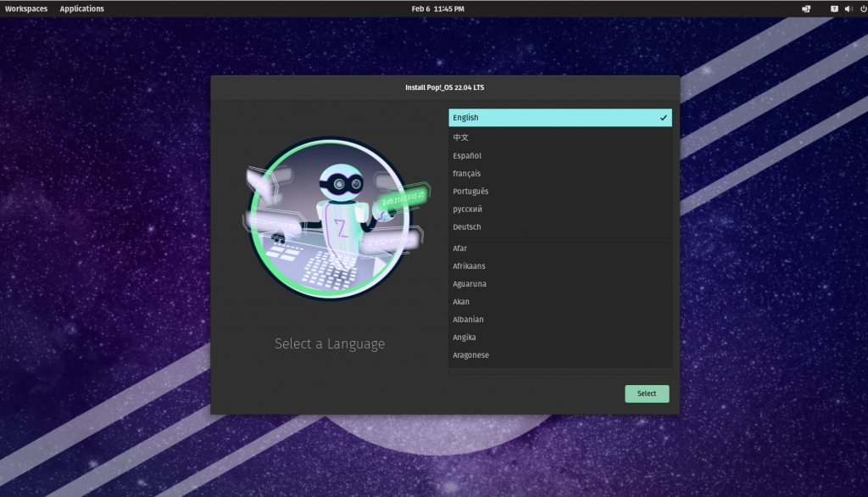Select English in the language list
This screenshot has width=868, height=497.
tap(560, 117)
